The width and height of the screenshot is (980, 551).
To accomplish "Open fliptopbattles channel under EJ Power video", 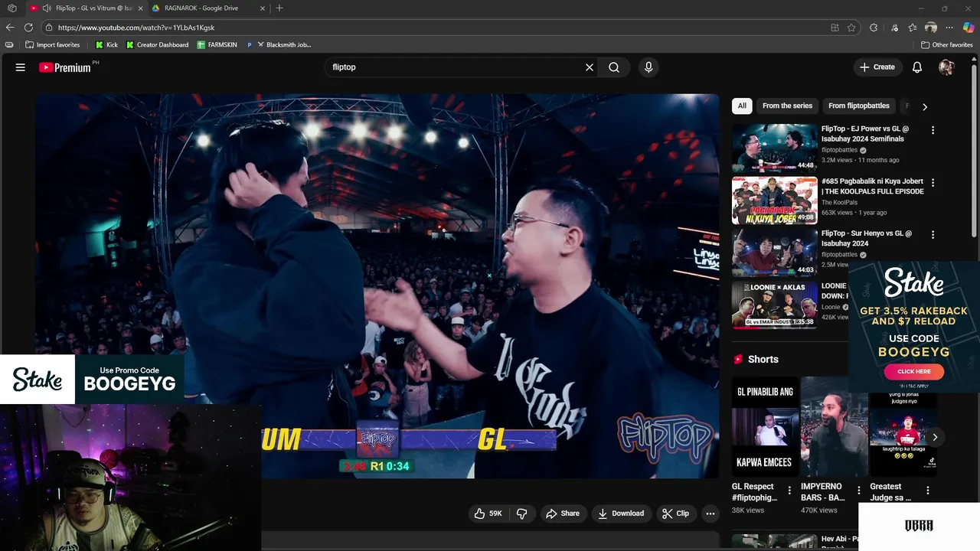I will tap(839, 150).
